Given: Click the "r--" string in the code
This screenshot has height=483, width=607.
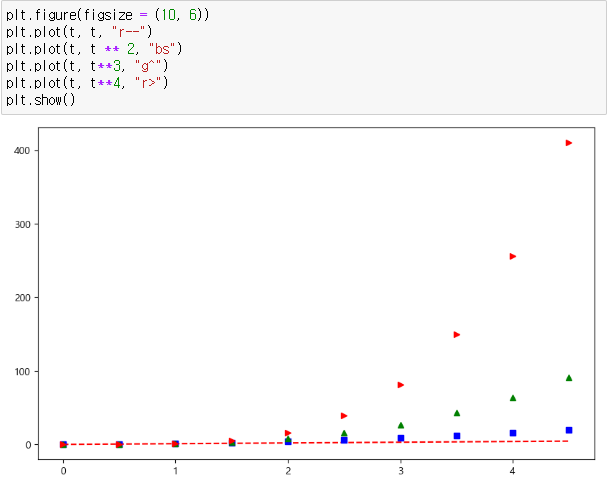Looking at the screenshot, I should [129, 32].
